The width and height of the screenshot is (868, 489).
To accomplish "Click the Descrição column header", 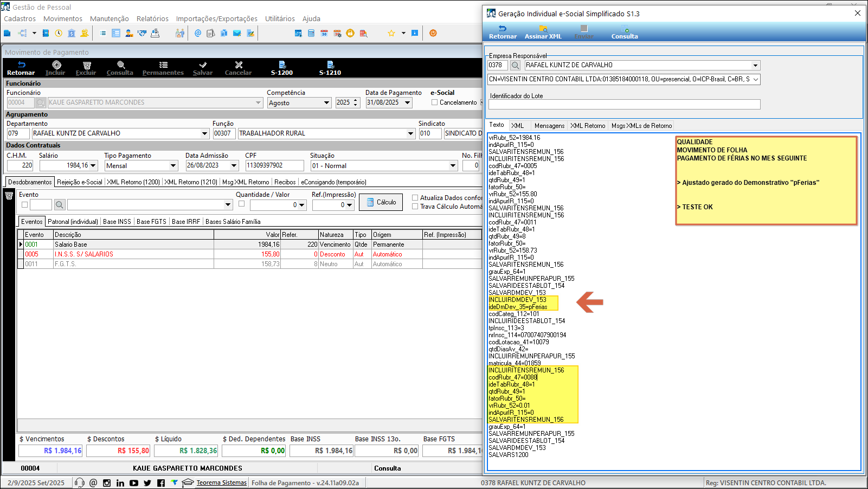I will [133, 235].
